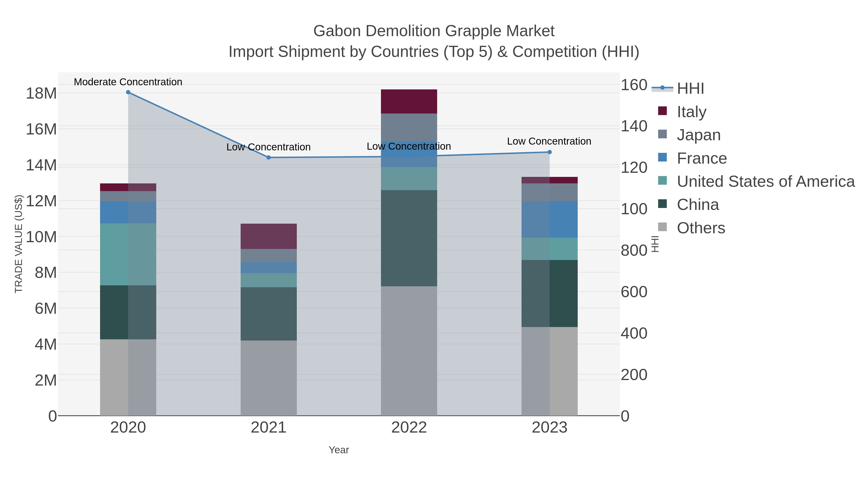Toggle the China legend entry
The width and height of the screenshot is (868, 488).
point(688,204)
